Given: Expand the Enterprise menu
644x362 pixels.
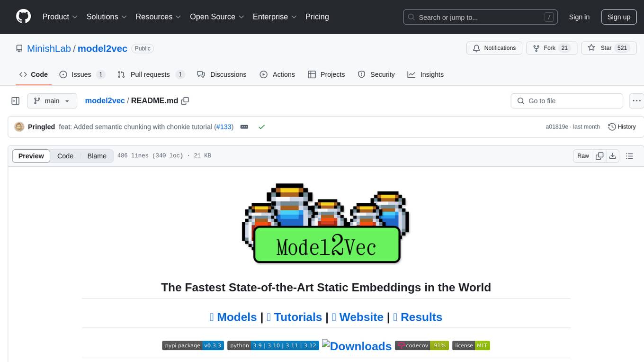Looking at the screenshot, I should tap(275, 17).
